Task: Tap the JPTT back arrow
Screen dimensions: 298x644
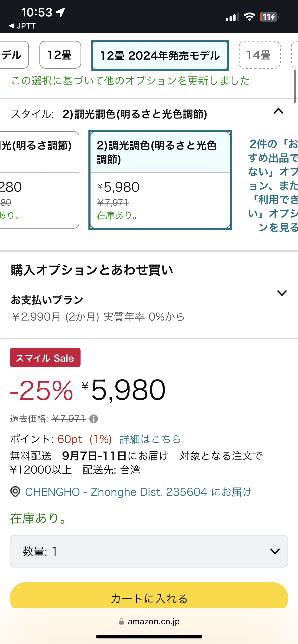Action: click(x=11, y=26)
